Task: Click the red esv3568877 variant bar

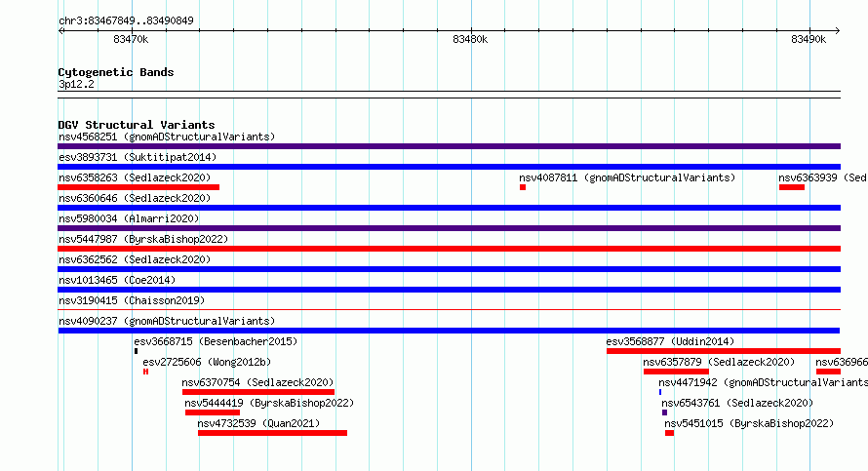Action: pos(724,351)
